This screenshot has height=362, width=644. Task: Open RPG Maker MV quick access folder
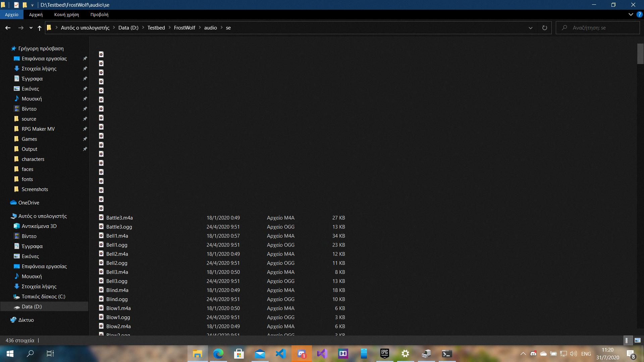point(38,129)
